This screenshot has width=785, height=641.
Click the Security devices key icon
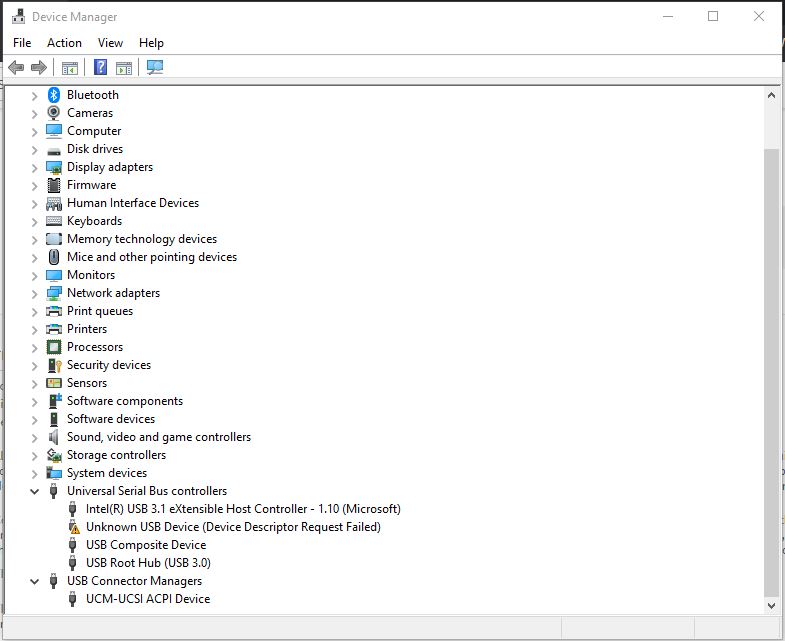(x=54, y=365)
